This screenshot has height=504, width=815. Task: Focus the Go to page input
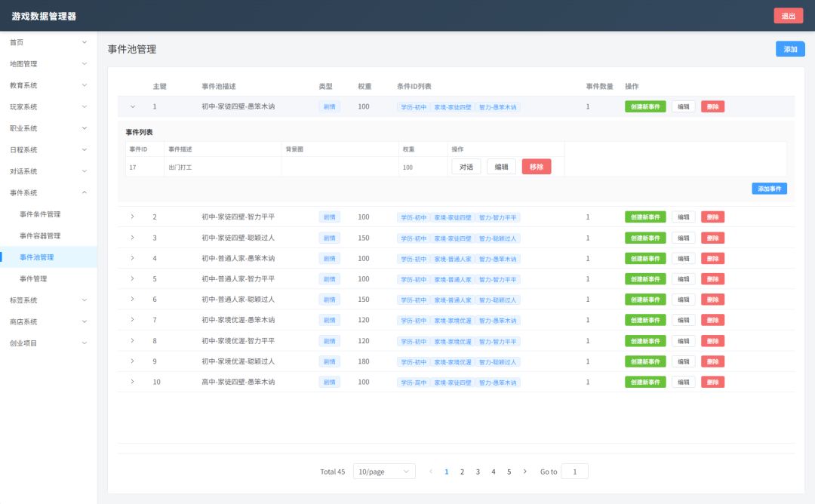tap(574, 472)
